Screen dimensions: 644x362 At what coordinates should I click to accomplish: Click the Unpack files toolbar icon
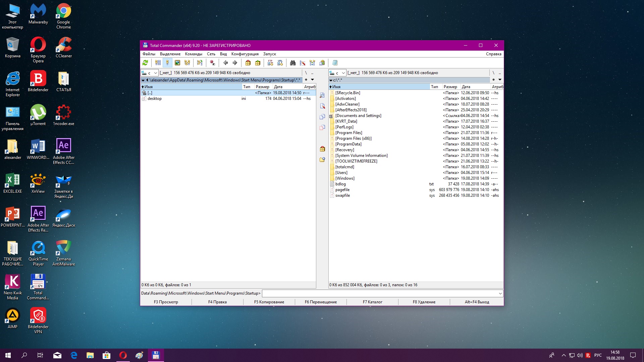pos(258,63)
